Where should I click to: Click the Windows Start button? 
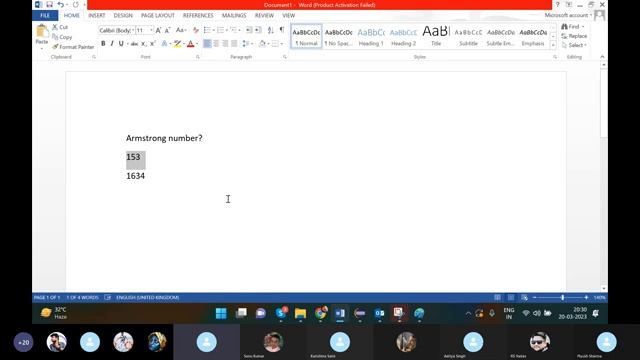click(221, 313)
